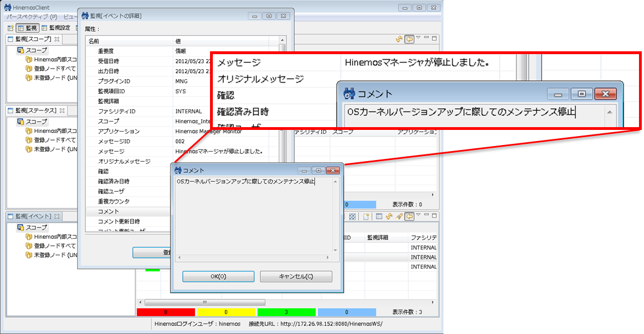Image resolution: width=644 pixels, height=334 pixels.
Task: Click the horizontal scrollbar thumb in event view
Action: (205, 302)
